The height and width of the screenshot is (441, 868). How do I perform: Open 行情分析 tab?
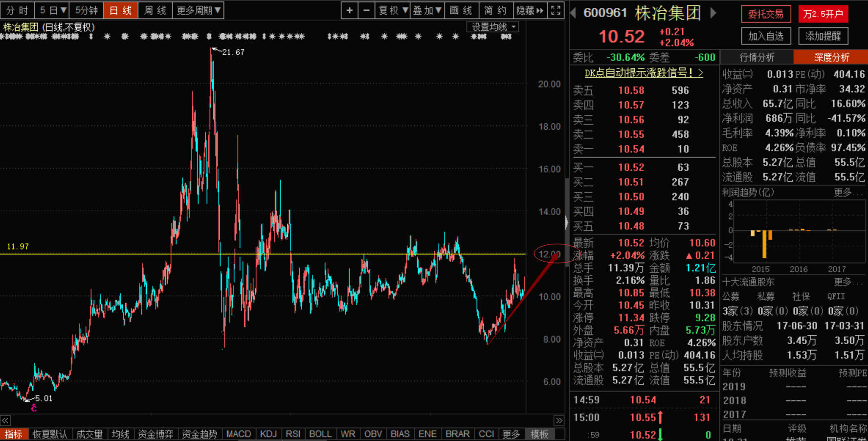click(757, 57)
